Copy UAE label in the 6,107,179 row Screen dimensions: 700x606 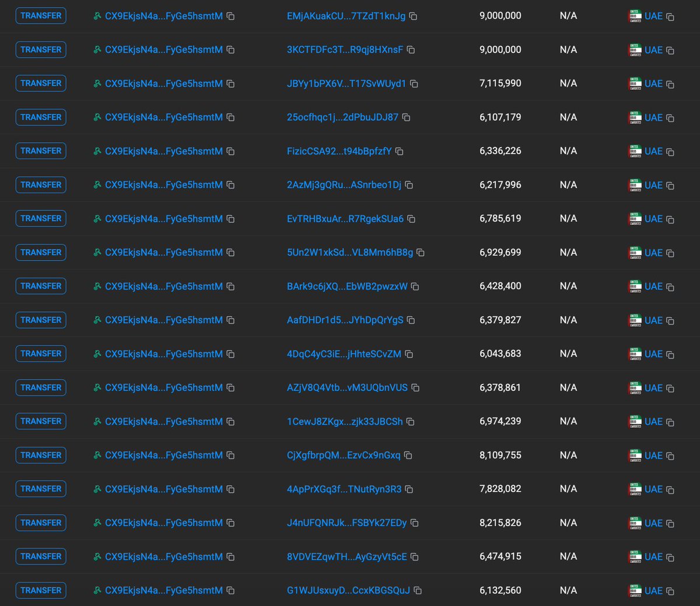(670, 118)
